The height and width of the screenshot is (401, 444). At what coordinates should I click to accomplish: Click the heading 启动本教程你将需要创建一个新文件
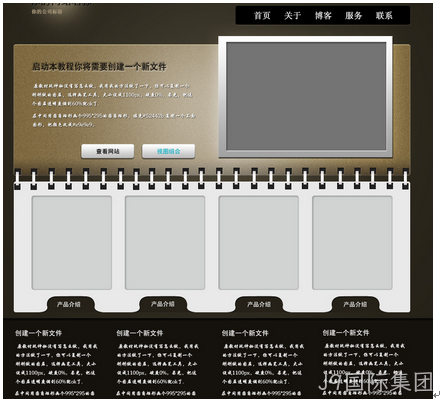(99, 67)
